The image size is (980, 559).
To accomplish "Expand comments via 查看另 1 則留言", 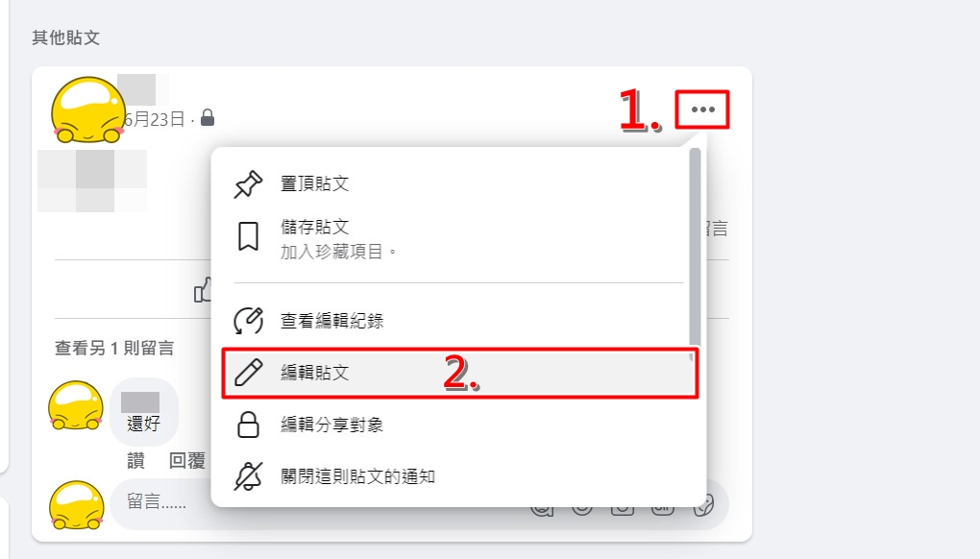I will [114, 348].
